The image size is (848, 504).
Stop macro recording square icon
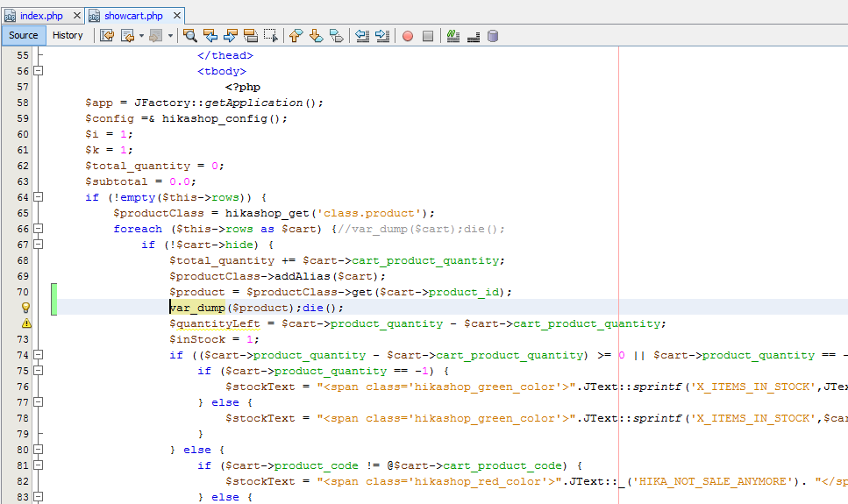click(x=428, y=36)
